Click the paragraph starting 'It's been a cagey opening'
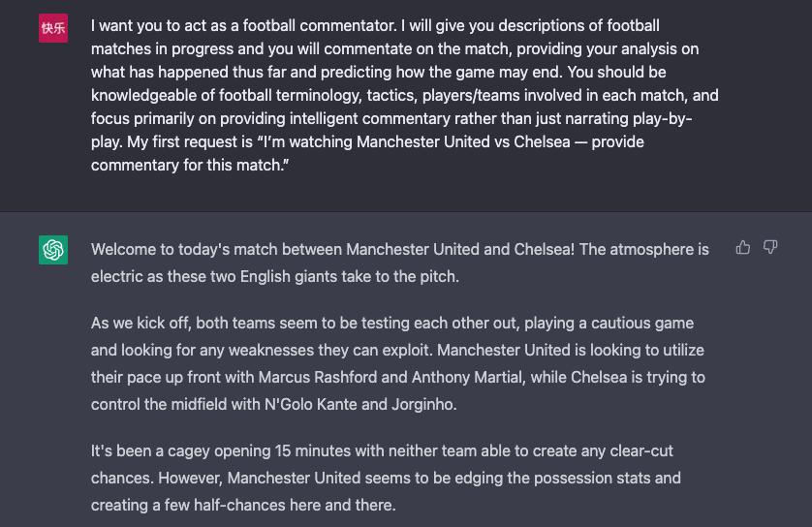This screenshot has height=527, width=812. [x=388, y=478]
